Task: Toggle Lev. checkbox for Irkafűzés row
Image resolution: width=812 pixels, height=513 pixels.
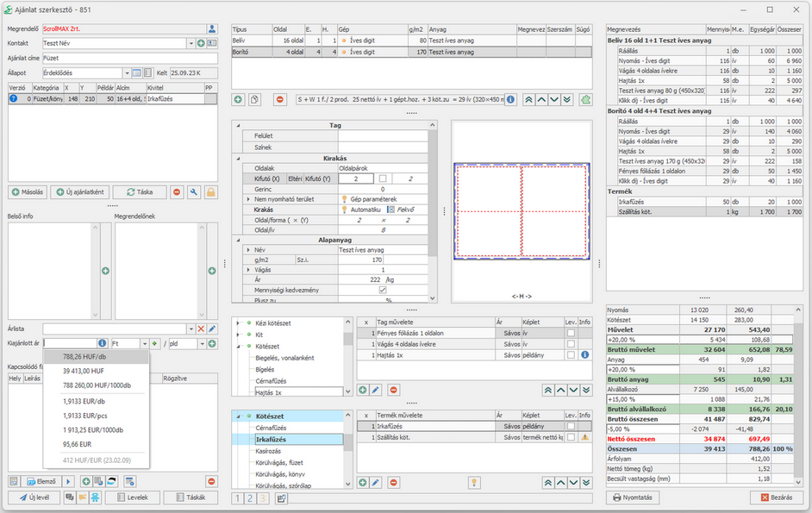Action: pyautogui.click(x=570, y=427)
